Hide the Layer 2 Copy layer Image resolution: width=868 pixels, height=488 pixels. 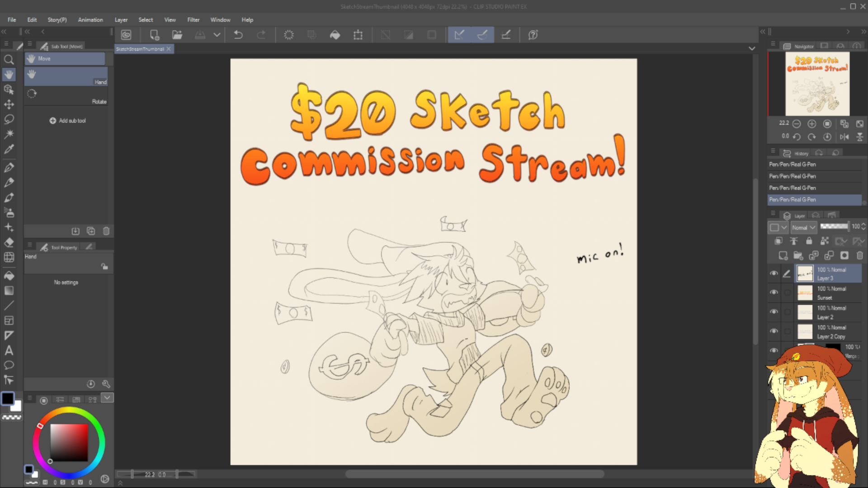pyautogui.click(x=774, y=331)
